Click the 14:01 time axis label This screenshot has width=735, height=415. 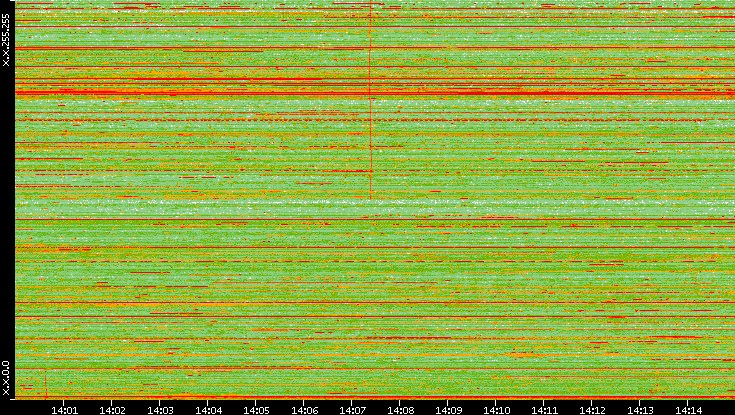pos(64,410)
